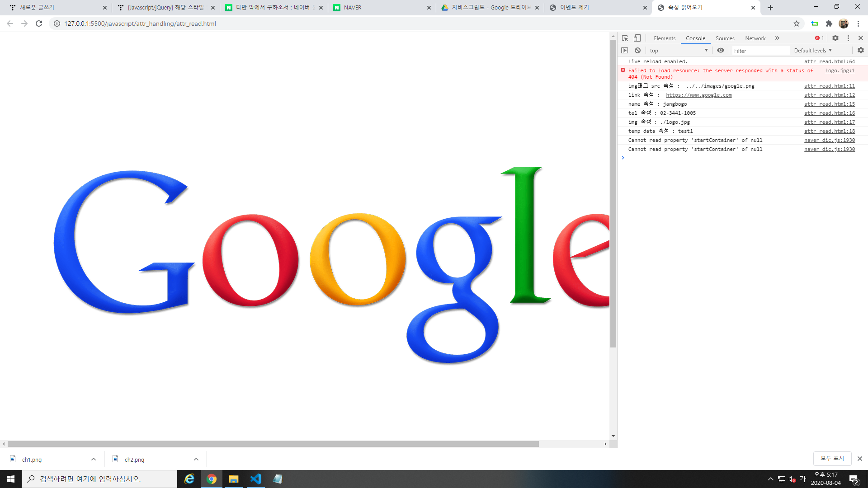Open the DevTools three-dot menu
The image size is (868, 488).
(x=848, y=38)
